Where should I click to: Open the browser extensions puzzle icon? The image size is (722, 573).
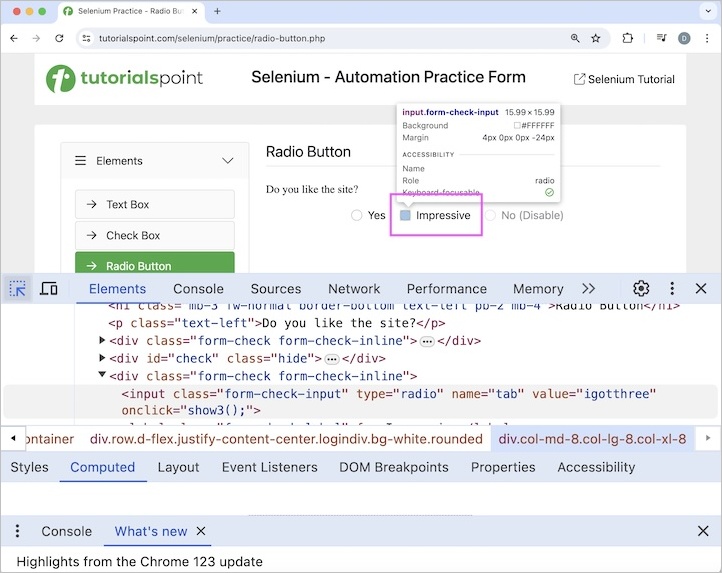[x=628, y=38]
